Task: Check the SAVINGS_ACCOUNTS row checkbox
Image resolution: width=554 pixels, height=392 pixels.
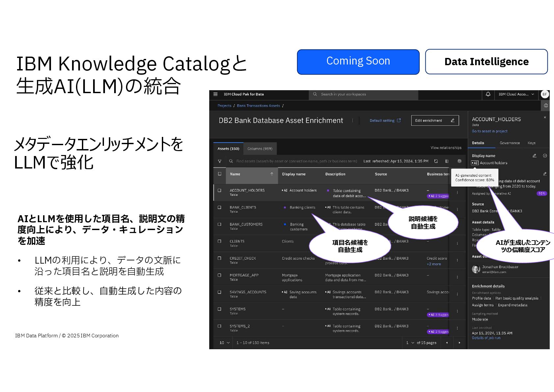Action: pyautogui.click(x=219, y=292)
